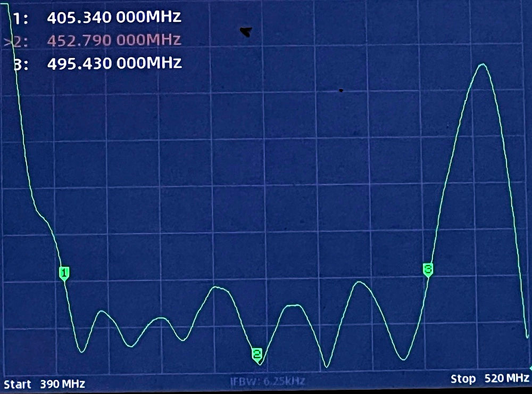The width and height of the screenshot is (532, 394).
Task: Select marker 2 flag at trace dip
Action: point(257,355)
